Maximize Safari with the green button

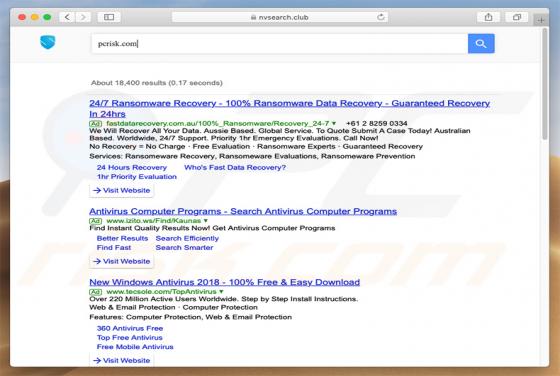(47, 17)
